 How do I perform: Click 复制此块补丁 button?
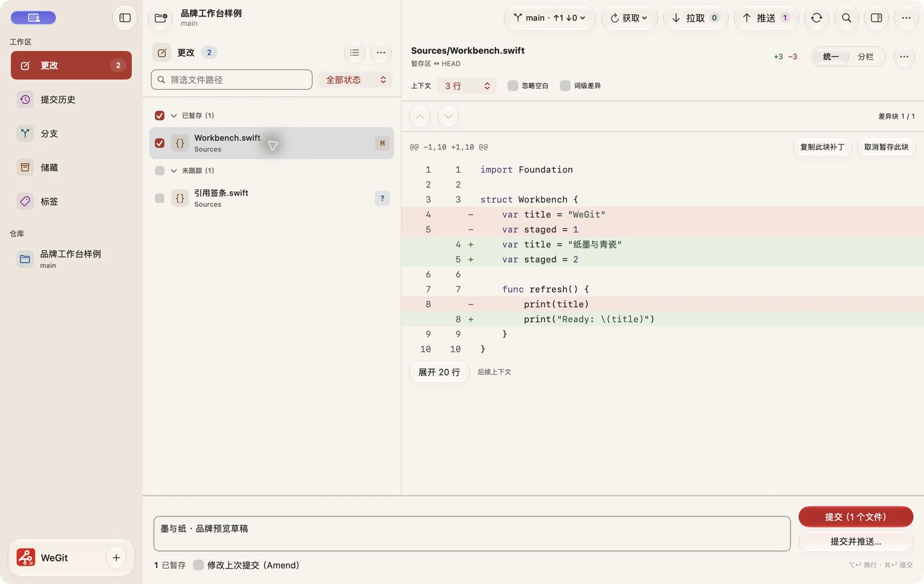[822, 147]
